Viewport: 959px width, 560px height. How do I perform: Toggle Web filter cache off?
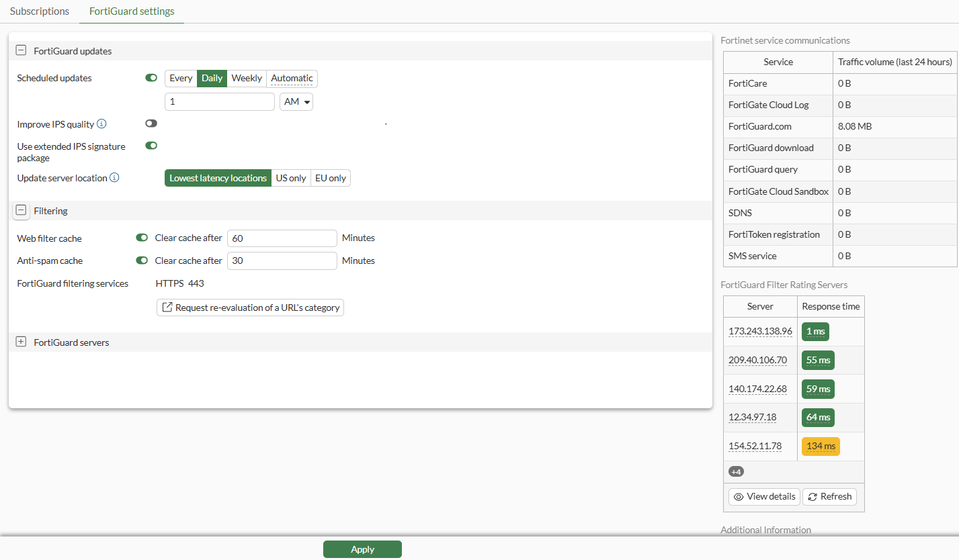142,238
